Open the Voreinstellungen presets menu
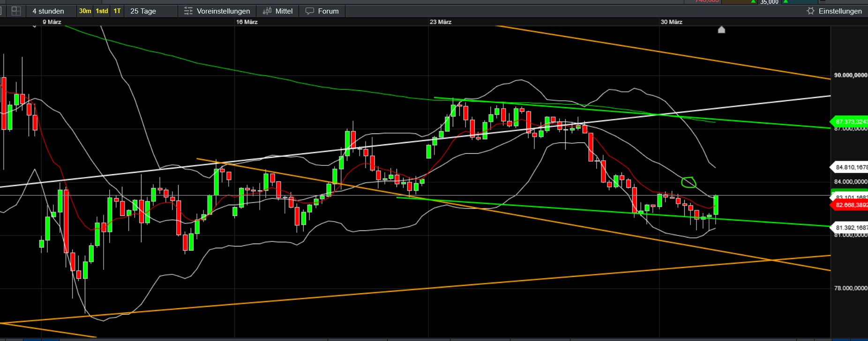 (217, 11)
